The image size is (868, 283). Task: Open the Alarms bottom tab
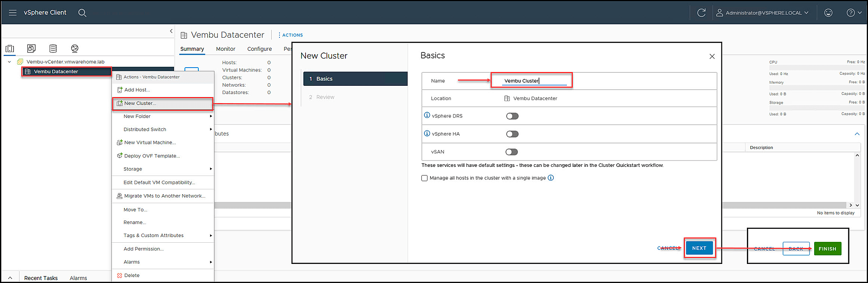tap(78, 278)
